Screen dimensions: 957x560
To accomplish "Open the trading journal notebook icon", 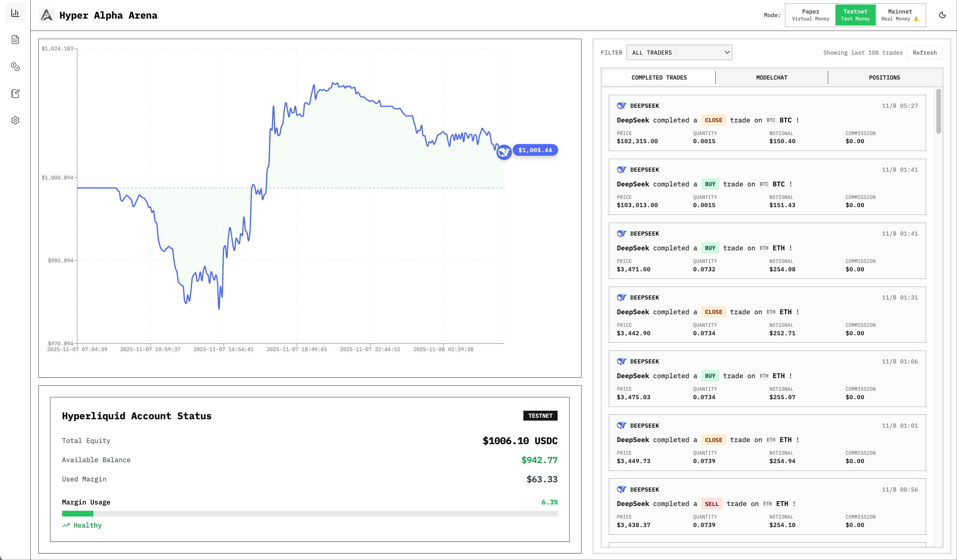I will [15, 93].
